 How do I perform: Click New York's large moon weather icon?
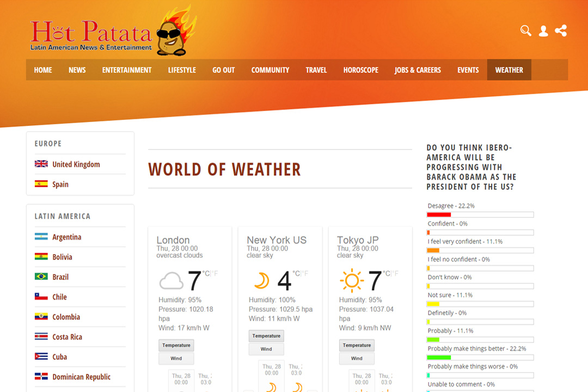[262, 280]
